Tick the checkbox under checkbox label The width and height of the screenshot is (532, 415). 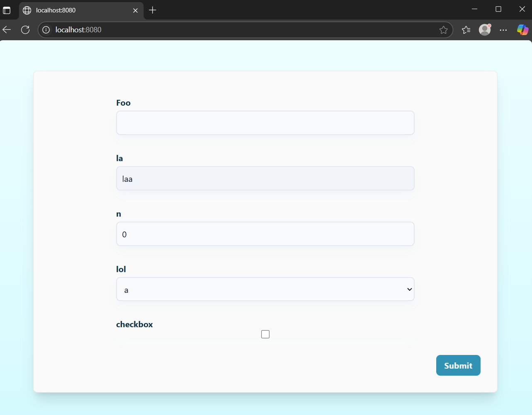265,334
